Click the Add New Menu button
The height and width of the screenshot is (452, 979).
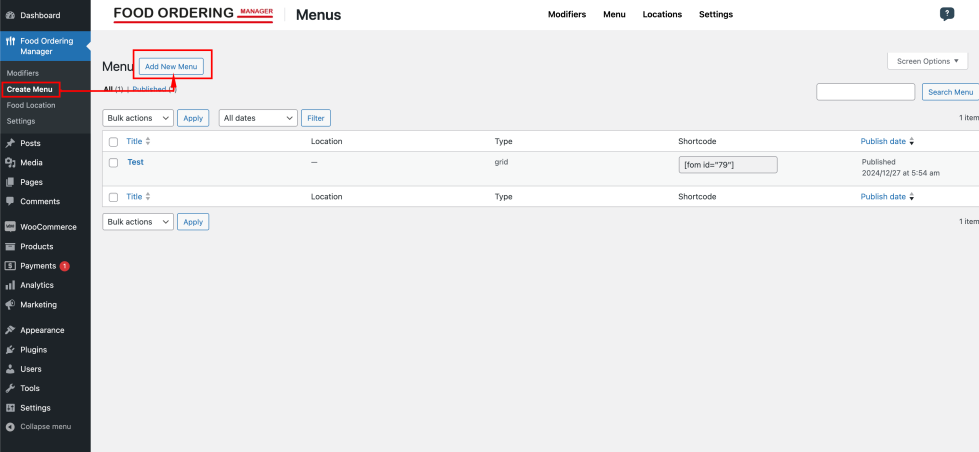point(172,66)
